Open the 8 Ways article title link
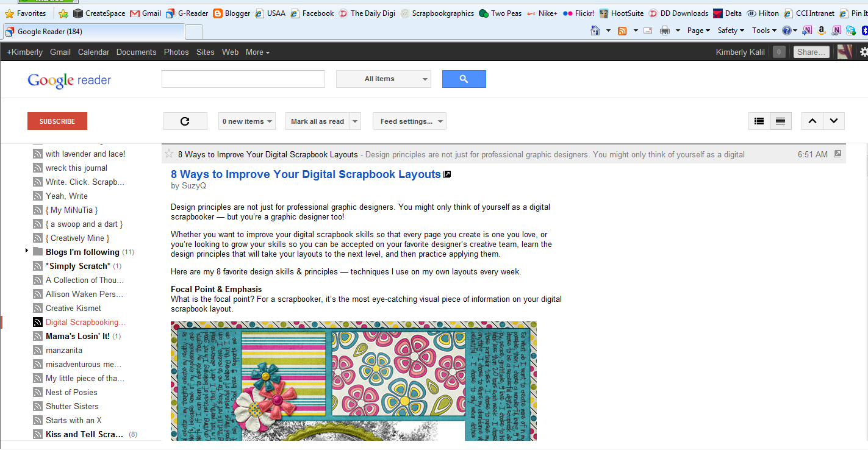The height and width of the screenshot is (450, 868). pyautogui.click(x=306, y=174)
